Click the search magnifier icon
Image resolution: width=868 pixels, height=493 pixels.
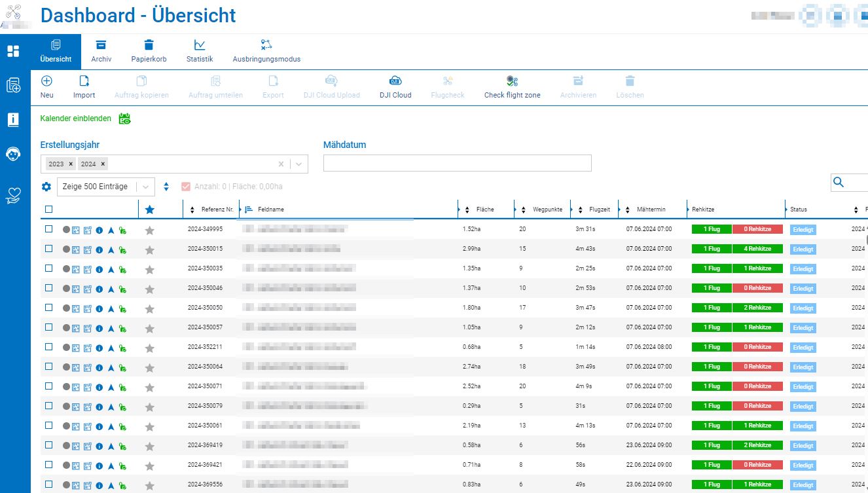click(x=839, y=183)
